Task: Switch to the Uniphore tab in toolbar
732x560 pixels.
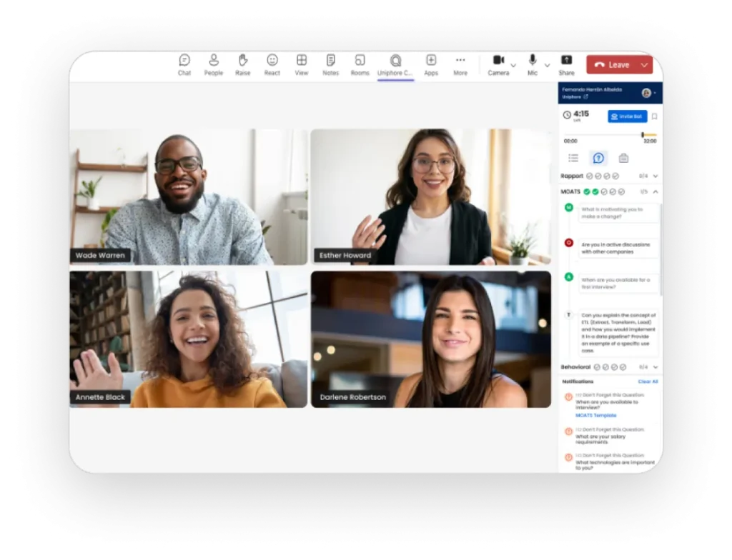Action: pyautogui.click(x=395, y=64)
